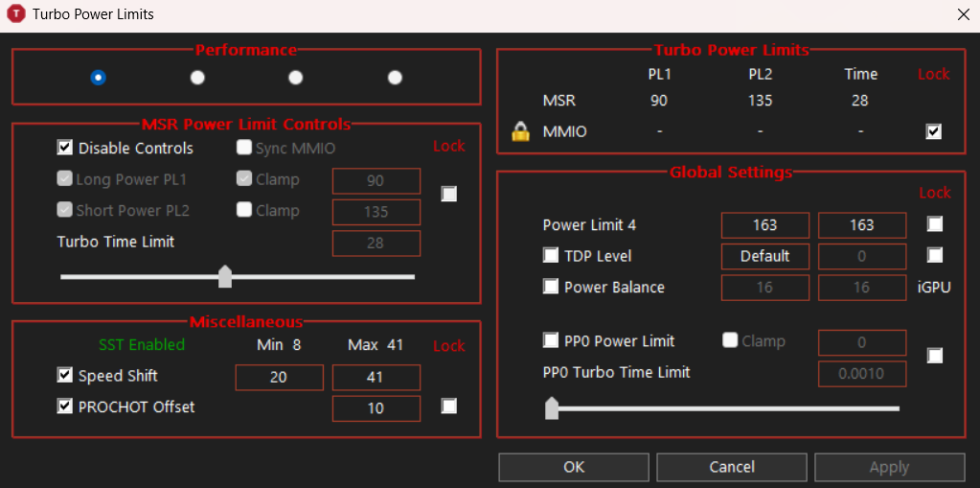Enable the PP0 Power Limit checkbox

[x=551, y=340]
